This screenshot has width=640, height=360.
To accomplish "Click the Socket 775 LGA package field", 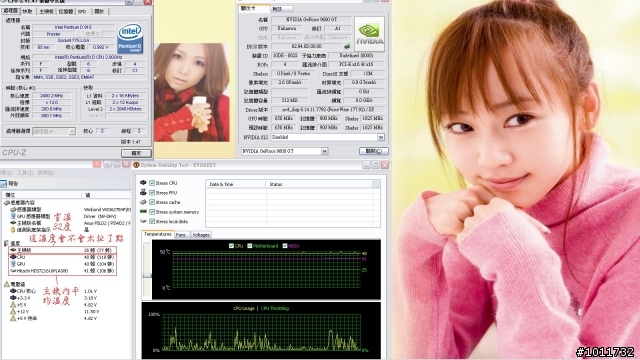I will (73, 40).
